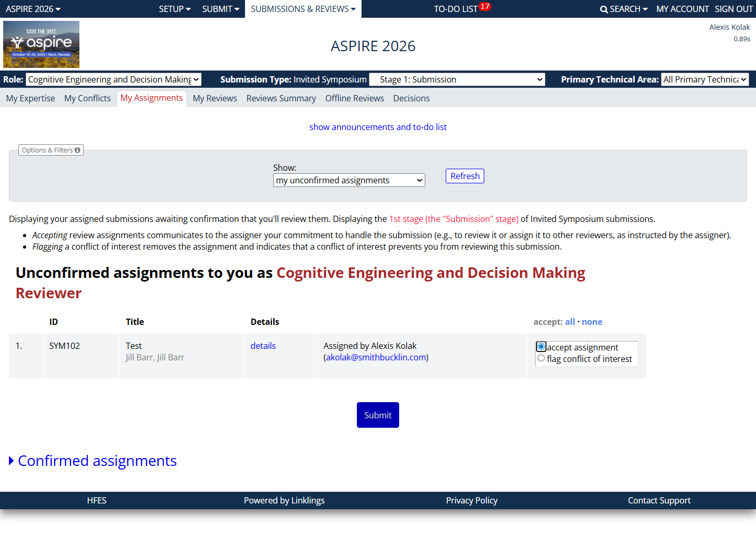The width and height of the screenshot is (756, 539).
Task: Expand the Confirmed assignments section
Action: coord(93,461)
